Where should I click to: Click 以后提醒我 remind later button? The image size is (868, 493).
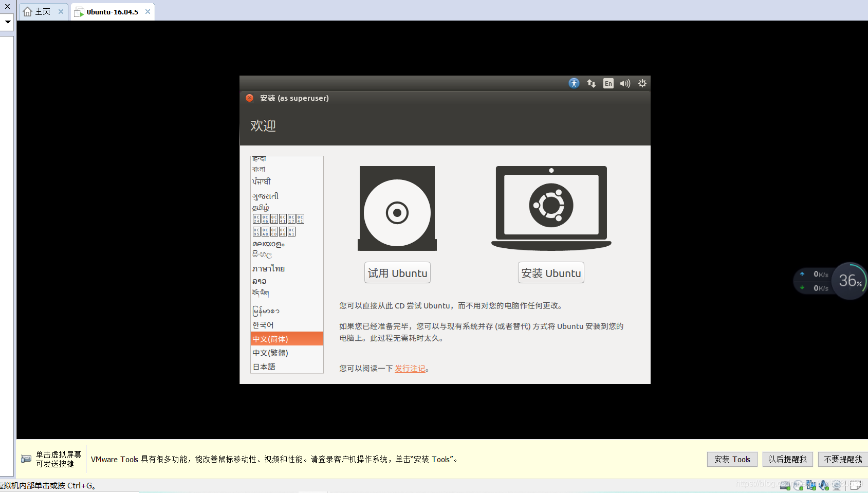787,459
